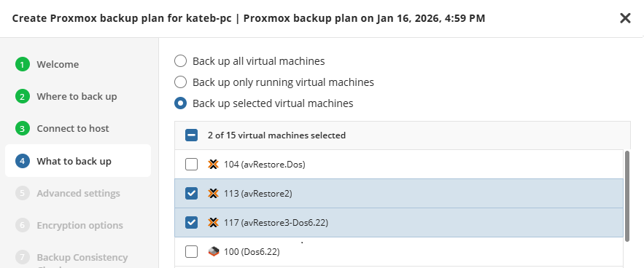Click the step 1 green circle icon
Image resolution: width=644 pixels, height=268 pixels.
click(x=23, y=64)
